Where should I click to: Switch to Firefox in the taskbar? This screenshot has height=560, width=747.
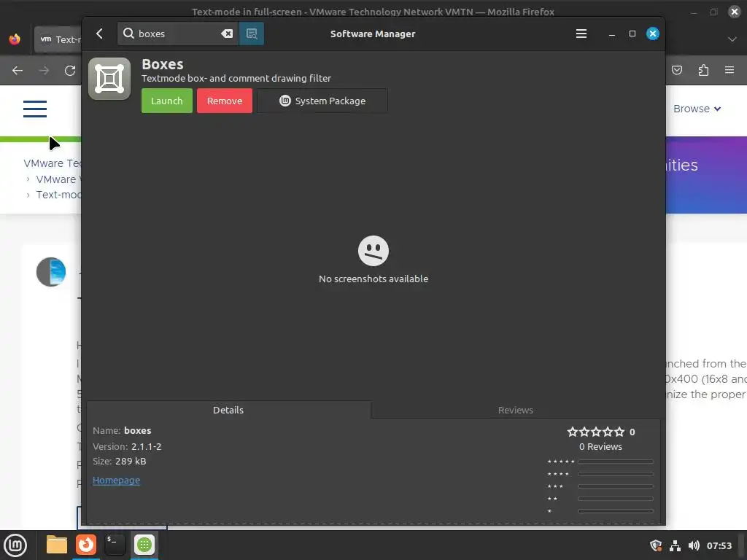pyautogui.click(x=86, y=545)
